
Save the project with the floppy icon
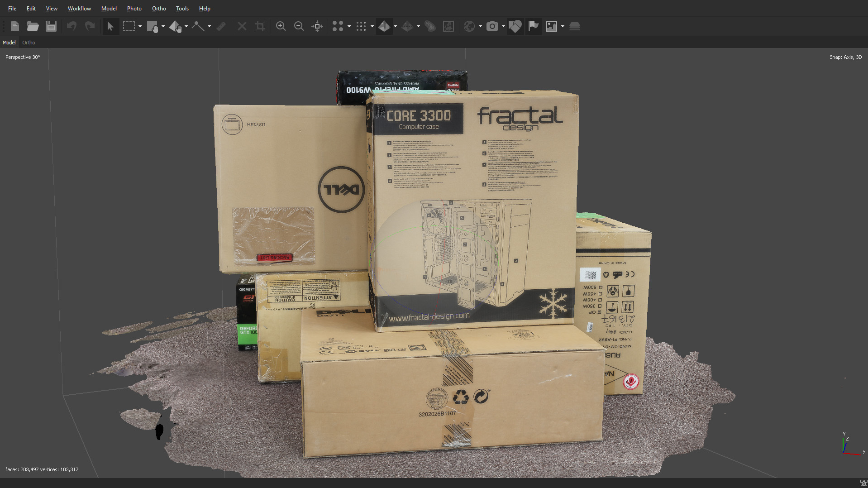(x=51, y=26)
